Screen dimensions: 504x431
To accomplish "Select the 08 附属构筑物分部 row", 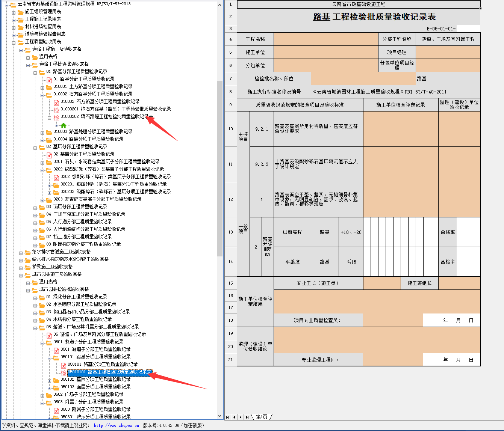I will coord(83,244).
